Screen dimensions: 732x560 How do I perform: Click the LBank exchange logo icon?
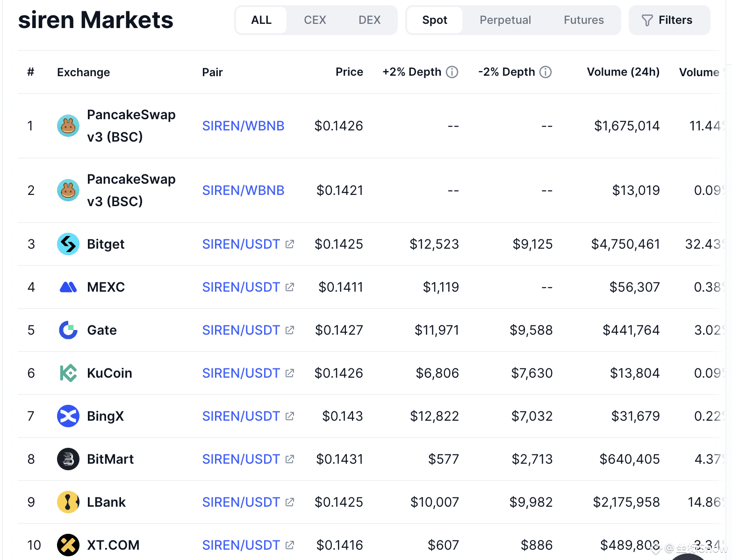(68, 502)
